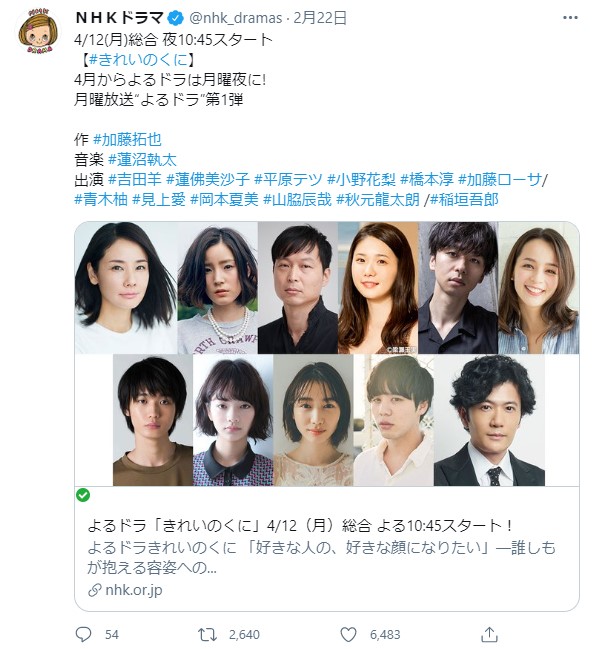The width and height of the screenshot is (596, 649).
Task: Click the @nhk_dramas handle
Action: tap(236, 18)
